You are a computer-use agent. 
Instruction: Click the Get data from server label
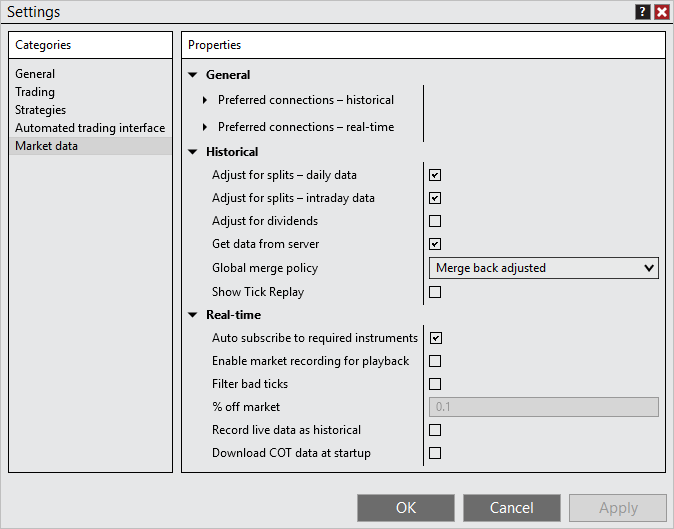click(x=265, y=244)
